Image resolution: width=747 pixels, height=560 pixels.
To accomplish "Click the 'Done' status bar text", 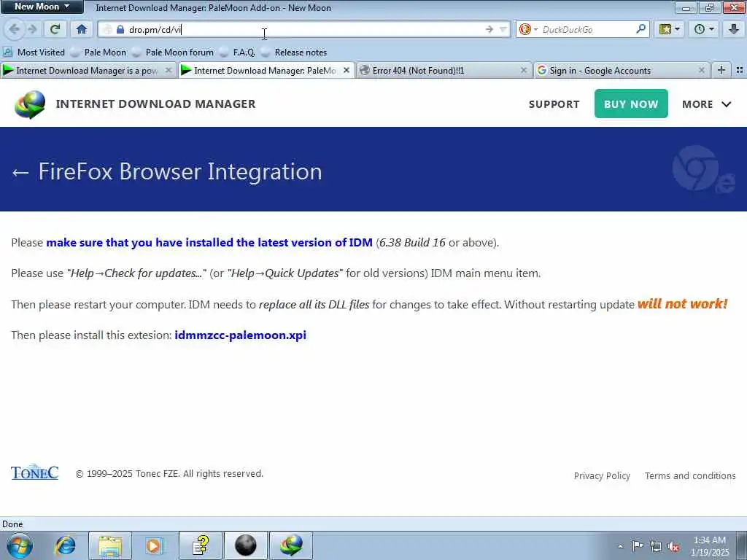I will [x=12, y=524].
